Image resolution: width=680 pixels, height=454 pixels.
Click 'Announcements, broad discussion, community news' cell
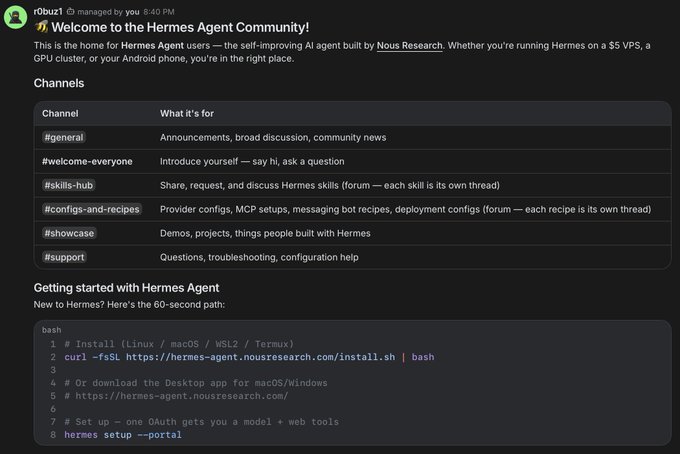pos(273,137)
